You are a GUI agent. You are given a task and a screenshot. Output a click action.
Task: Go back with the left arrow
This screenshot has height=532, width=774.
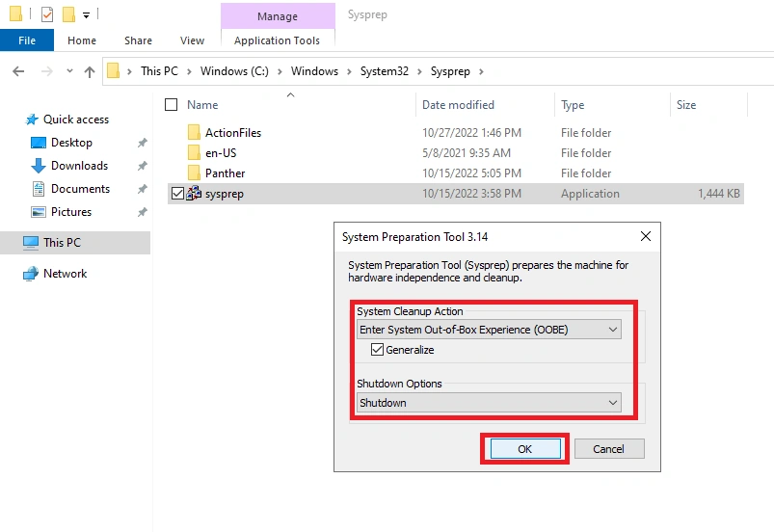point(18,71)
